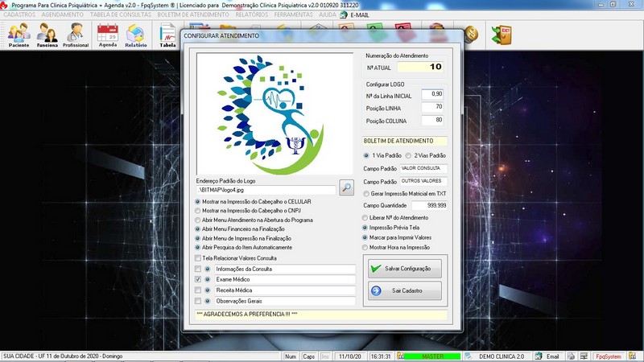This screenshot has width=644, height=362.
Task: Click the blue dot beside Observações Gerais
Action: point(208,301)
